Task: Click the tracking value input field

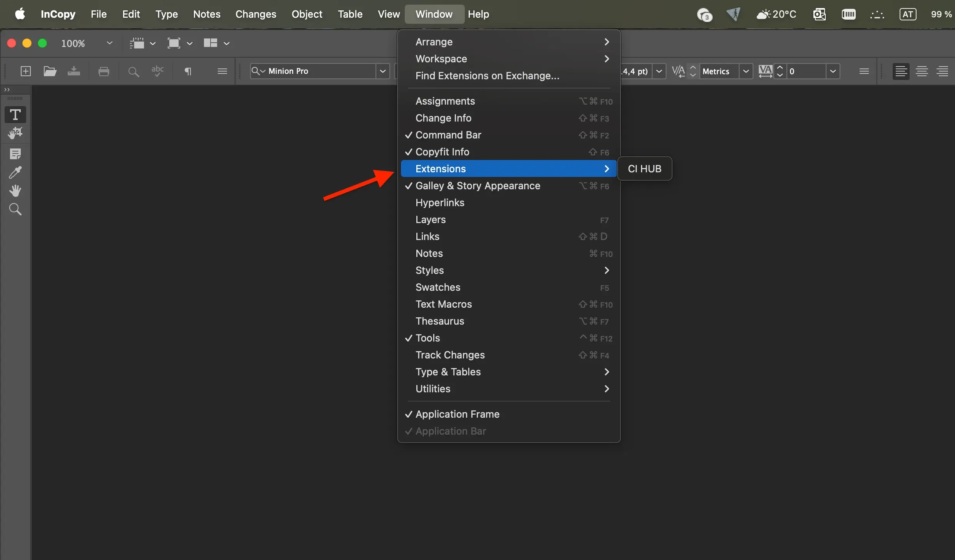Action: pos(806,71)
